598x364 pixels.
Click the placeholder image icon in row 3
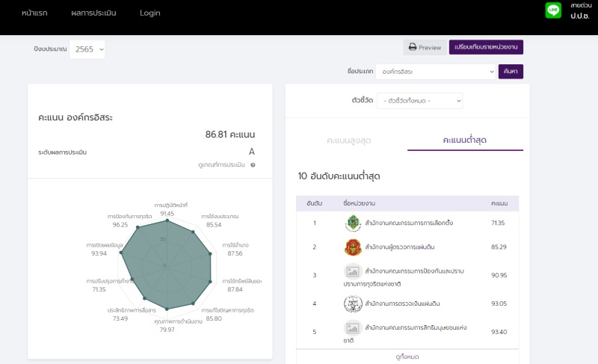pos(352,272)
